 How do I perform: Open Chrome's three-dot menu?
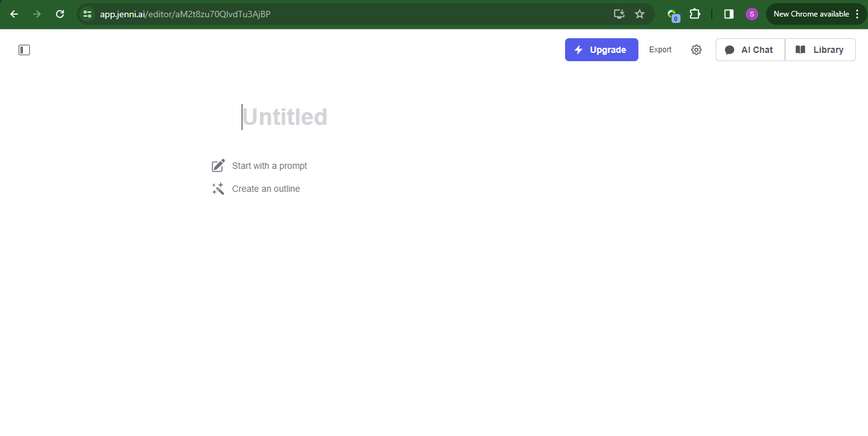point(857,14)
